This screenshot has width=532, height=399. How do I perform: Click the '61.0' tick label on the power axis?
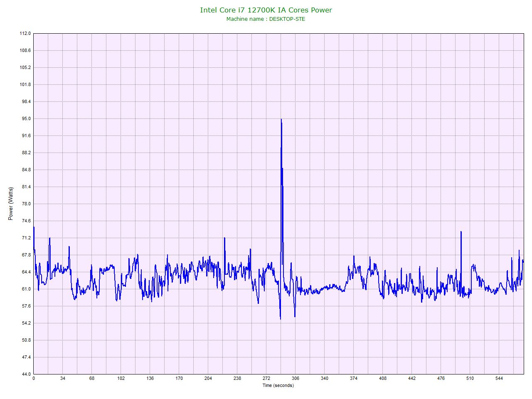point(26,289)
